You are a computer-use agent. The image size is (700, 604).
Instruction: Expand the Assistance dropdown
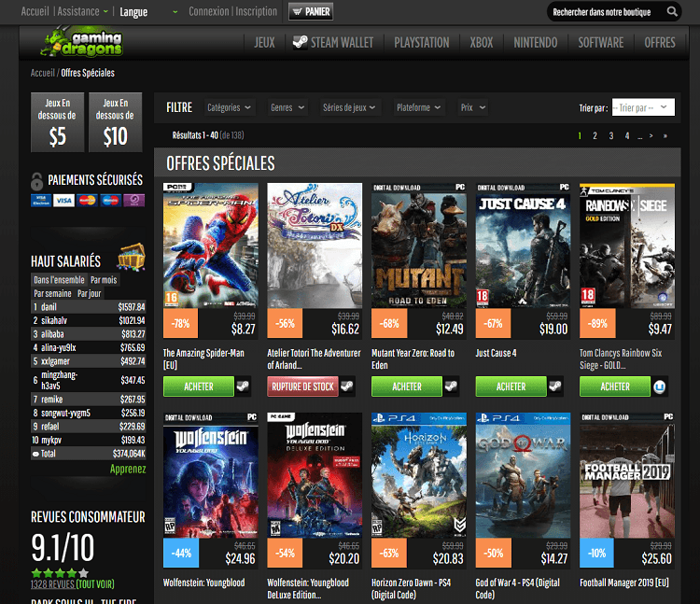click(x=82, y=11)
